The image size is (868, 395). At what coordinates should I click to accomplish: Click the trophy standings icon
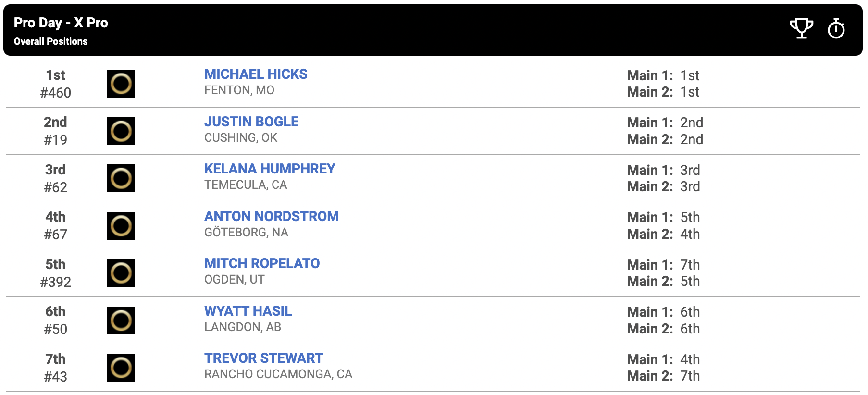click(x=801, y=28)
